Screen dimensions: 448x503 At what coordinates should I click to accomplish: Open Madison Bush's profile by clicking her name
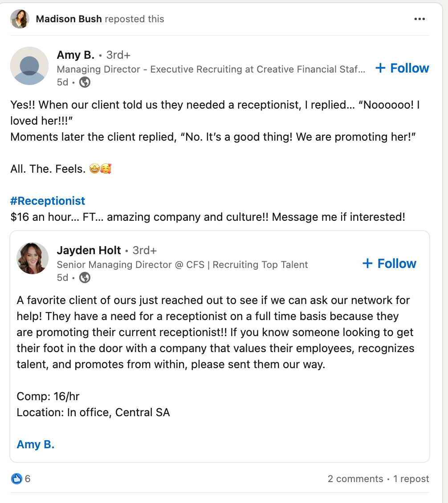[69, 19]
